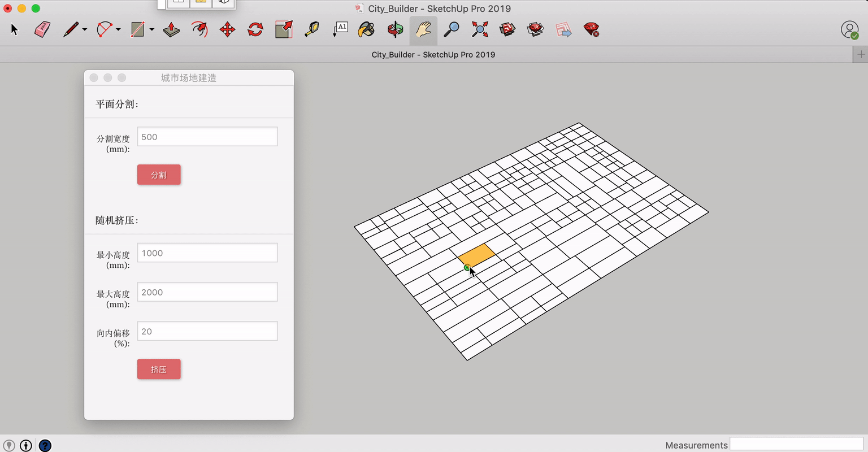Focus the 最小高度 input field
The image size is (868, 452).
click(x=207, y=253)
